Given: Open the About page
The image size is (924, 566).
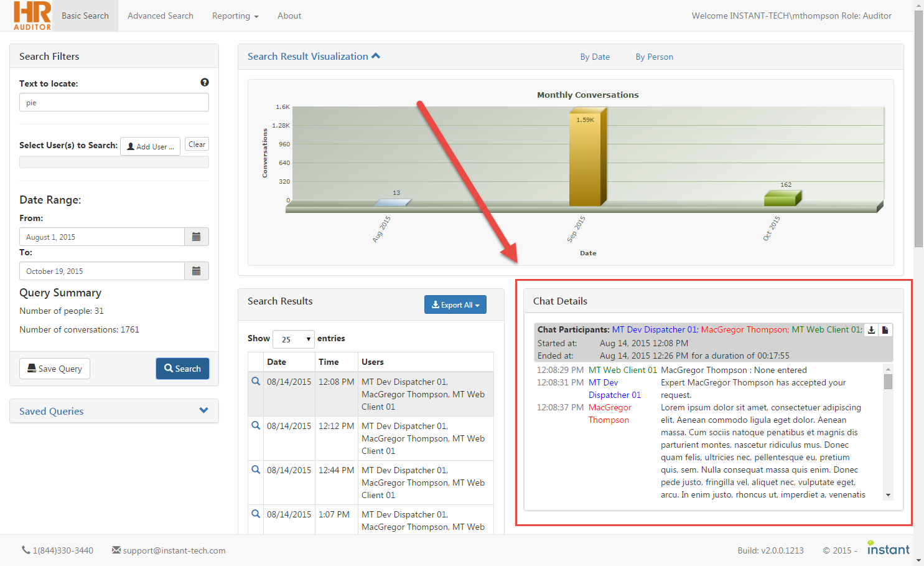Looking at the screenshot, I should tap(289, 16).
